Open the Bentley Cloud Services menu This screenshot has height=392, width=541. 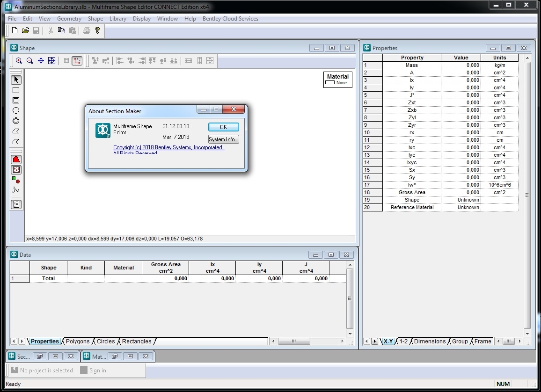click(x=230, y=19)
